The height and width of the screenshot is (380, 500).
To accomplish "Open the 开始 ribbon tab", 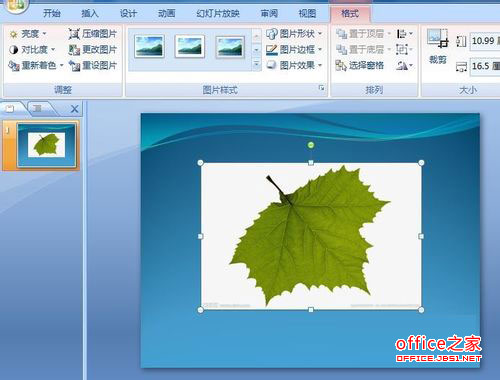I will [52, 13].
